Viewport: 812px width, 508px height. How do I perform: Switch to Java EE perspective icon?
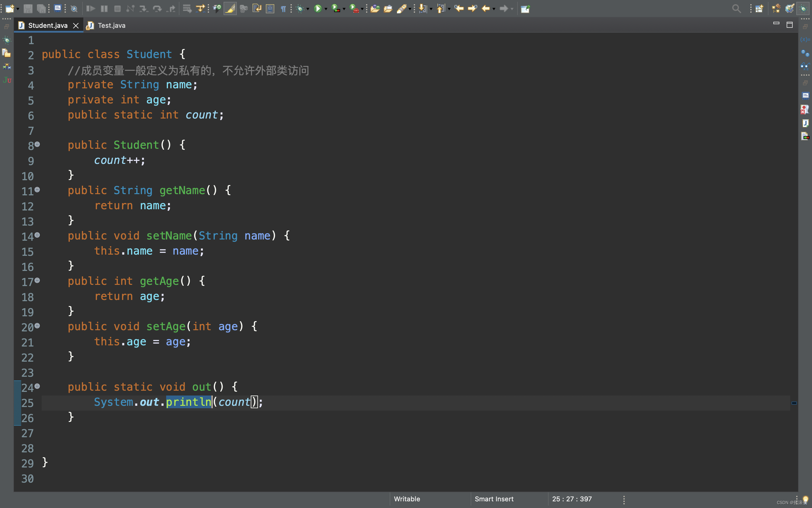click(x=776, y=9)
